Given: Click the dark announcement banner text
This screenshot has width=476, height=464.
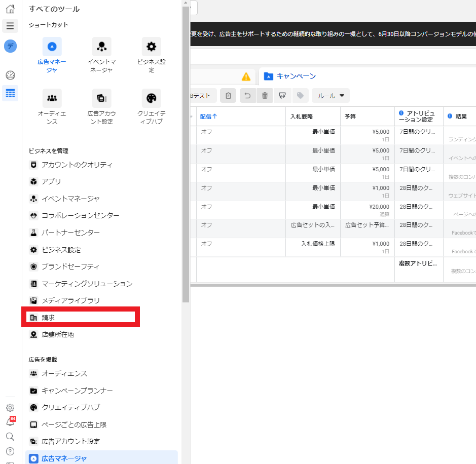Looking at the screenshot, I should click(333, 34).
